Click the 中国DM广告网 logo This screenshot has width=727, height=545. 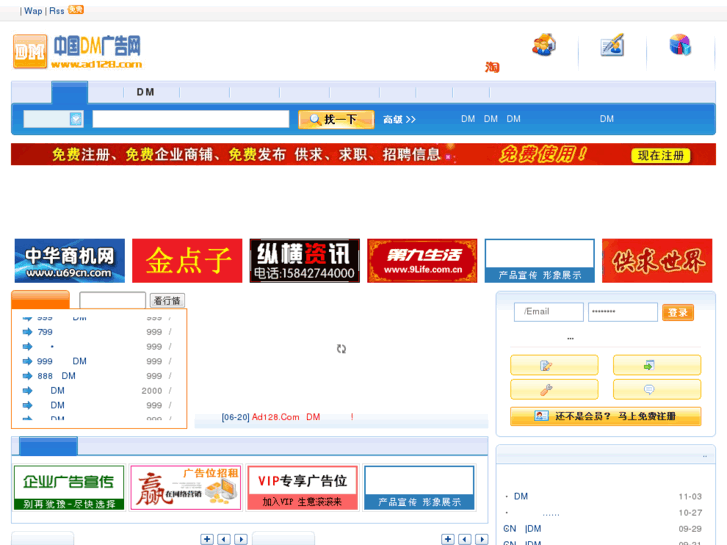pyautogui.click(x=77, y=51)
